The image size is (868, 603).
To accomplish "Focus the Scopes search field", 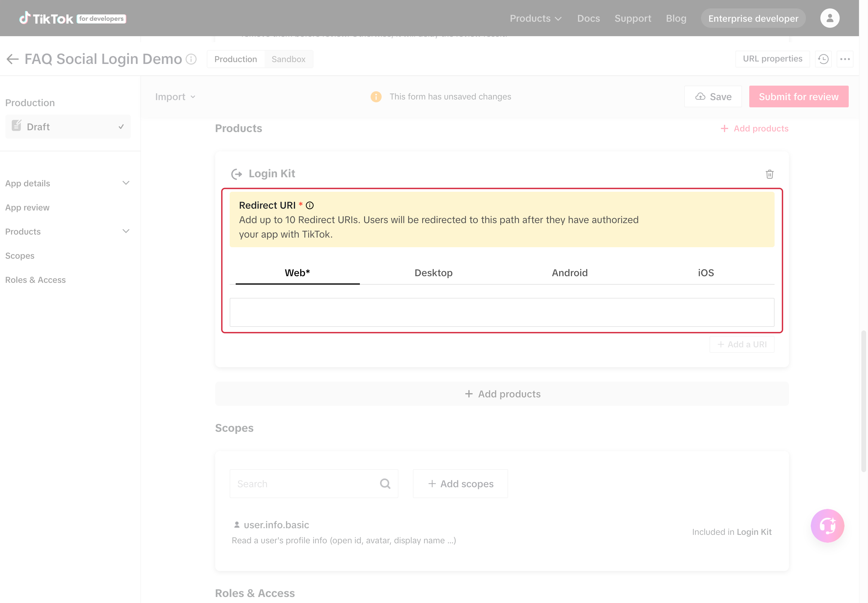I will click(313, 483).
